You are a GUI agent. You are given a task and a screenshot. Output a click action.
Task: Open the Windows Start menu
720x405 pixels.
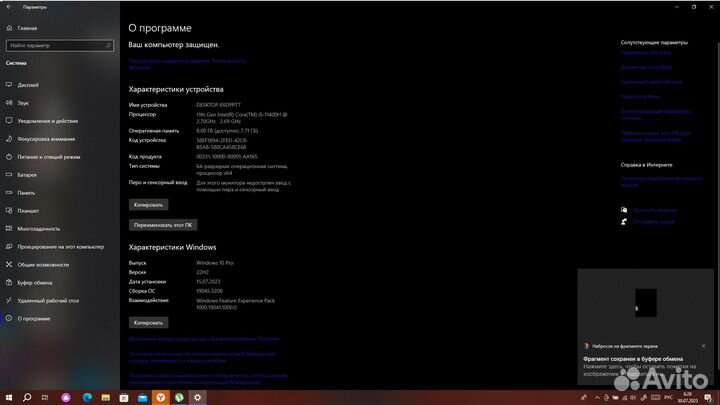click(9, 398)
